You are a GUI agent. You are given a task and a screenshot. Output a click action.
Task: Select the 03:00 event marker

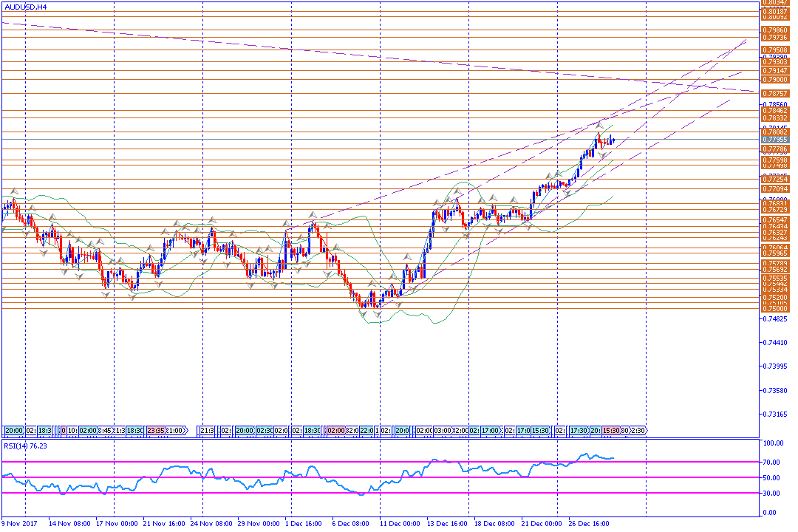click(443, 431)
